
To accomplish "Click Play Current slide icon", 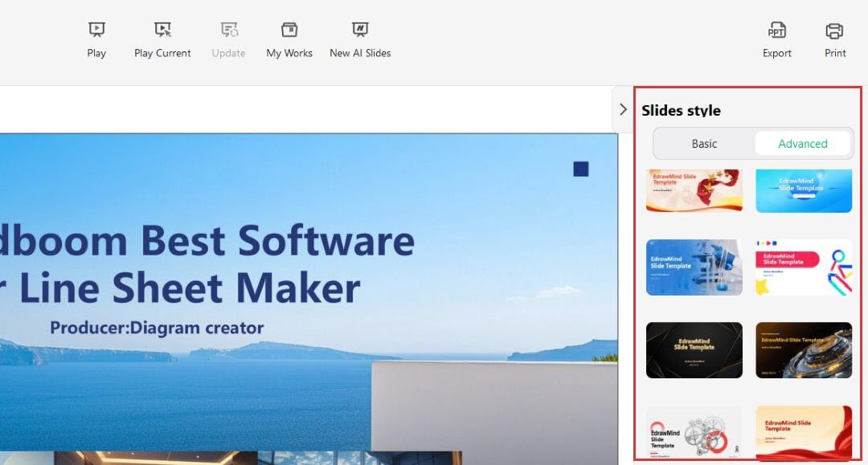I will (162, 29).
